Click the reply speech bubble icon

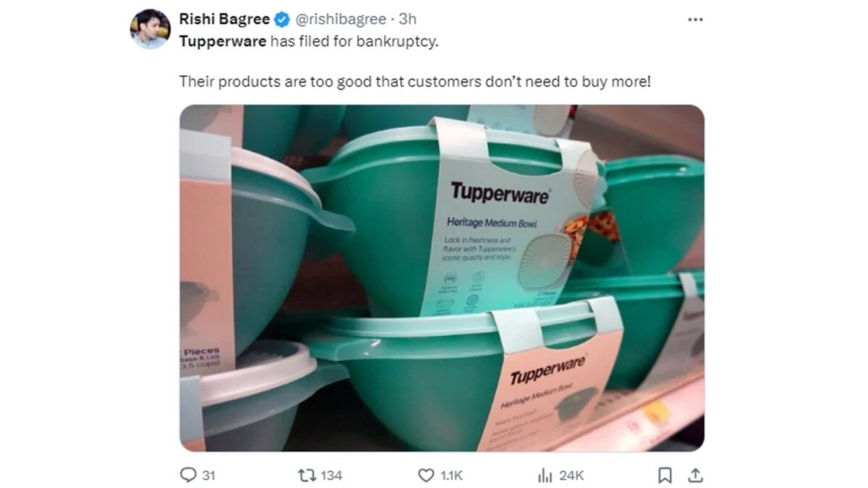click(187, 475)
